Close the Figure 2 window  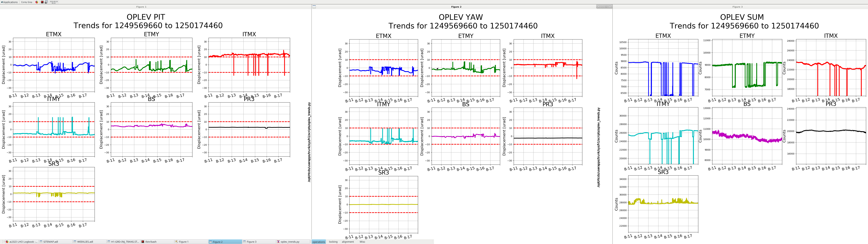(x=610, y=7)
